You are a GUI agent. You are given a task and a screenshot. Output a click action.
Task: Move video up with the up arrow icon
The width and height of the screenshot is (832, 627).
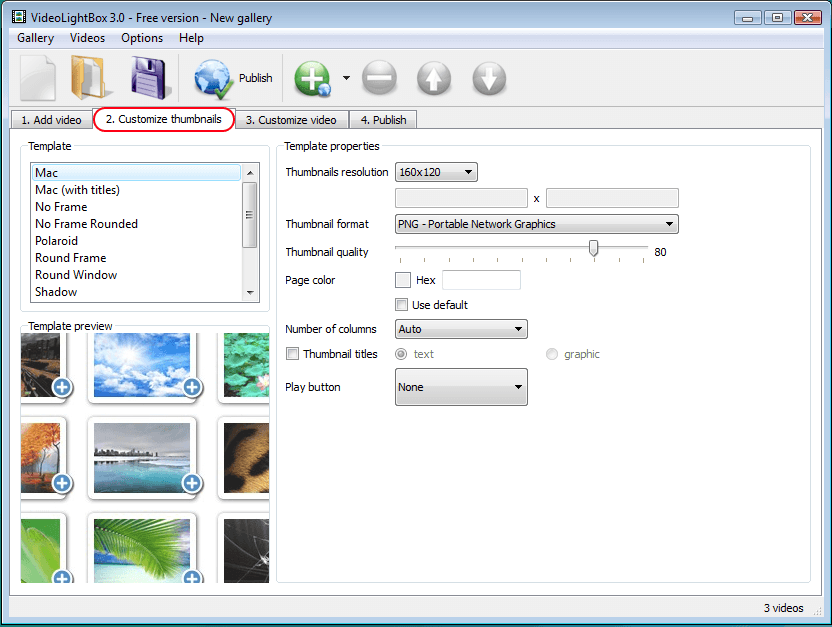click(x=434, y=79)
